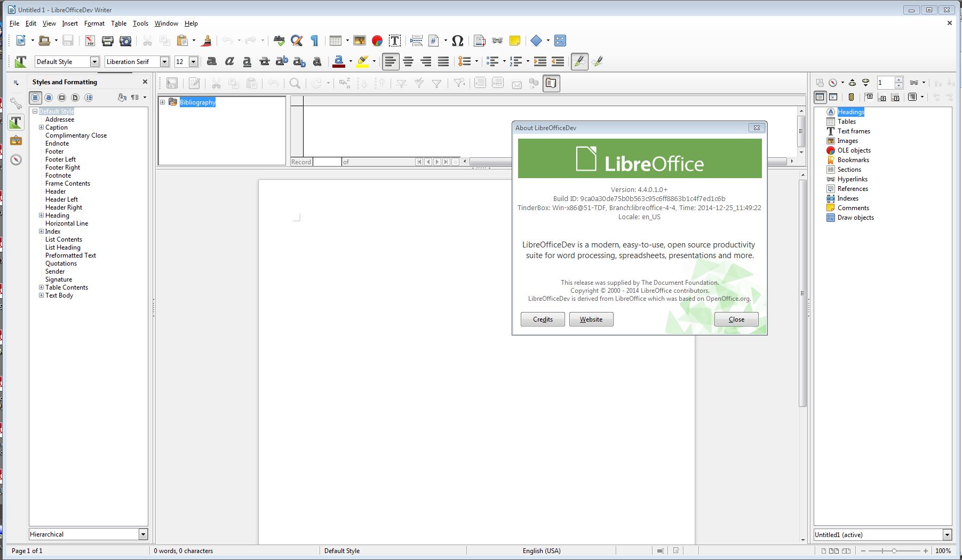Toggle formatting marks with the pilcrow icon
The image size is (962, 560).
314,41
